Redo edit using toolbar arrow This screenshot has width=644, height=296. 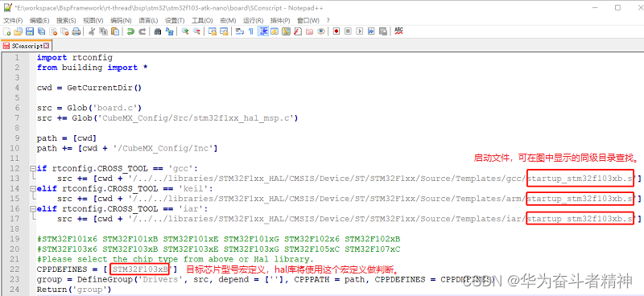(x=142, y=31)
